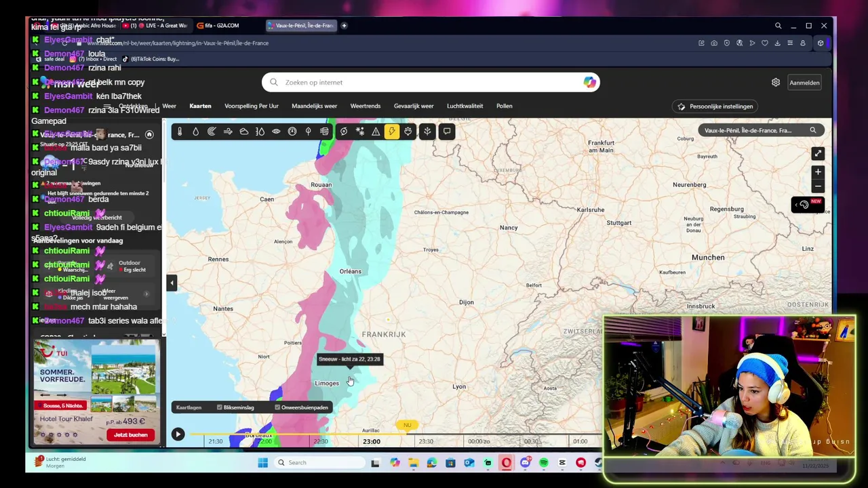This screenshot has height=488, width=868.
Task: Open Voorspelling Per Uur tab
Action: [252, 106]
